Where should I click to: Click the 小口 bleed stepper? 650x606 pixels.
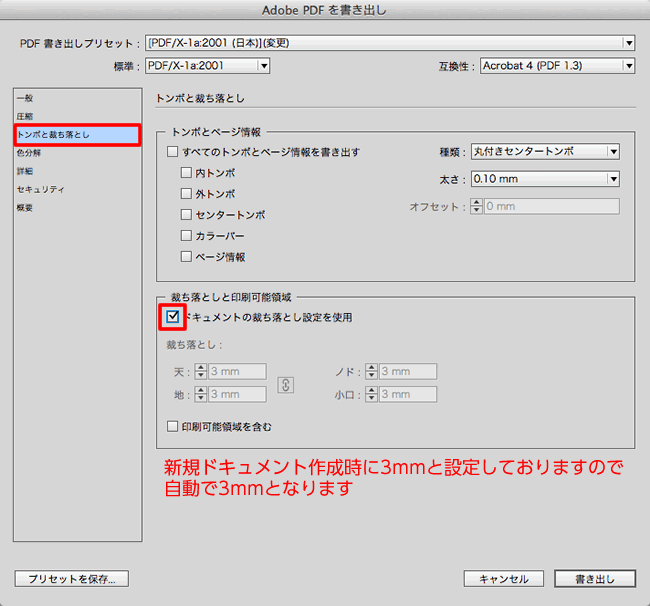[371, 394]
